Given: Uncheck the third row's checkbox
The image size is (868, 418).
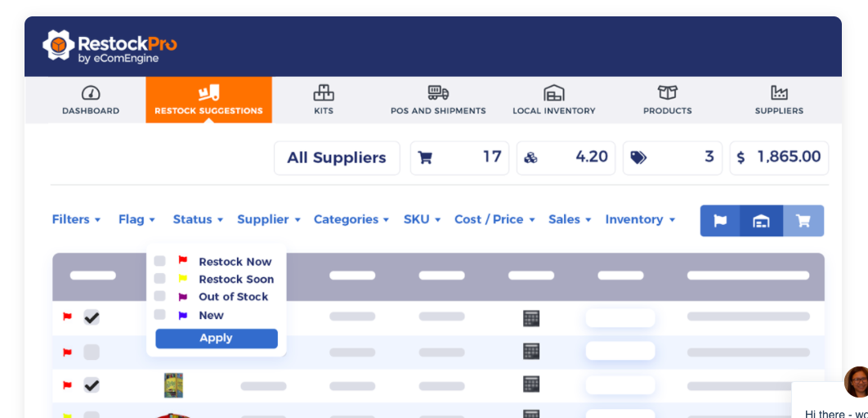Looking at the screenshot, I should point(92,384).
